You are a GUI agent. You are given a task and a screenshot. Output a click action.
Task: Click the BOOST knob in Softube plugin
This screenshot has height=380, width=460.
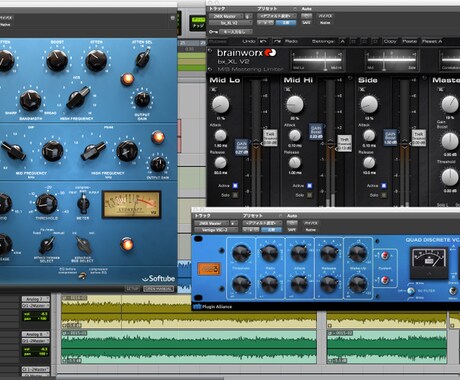pos(57,61)
